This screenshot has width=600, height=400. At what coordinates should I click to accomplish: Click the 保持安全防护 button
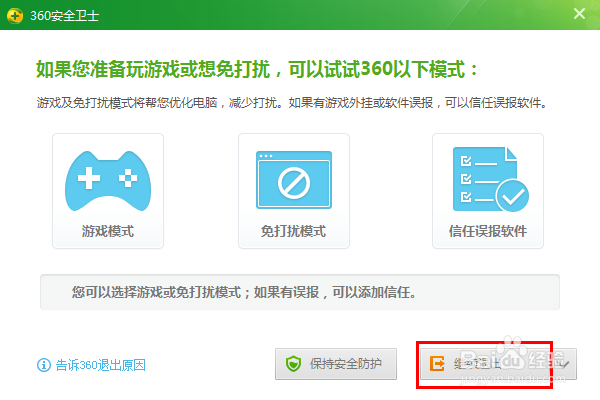336,364
